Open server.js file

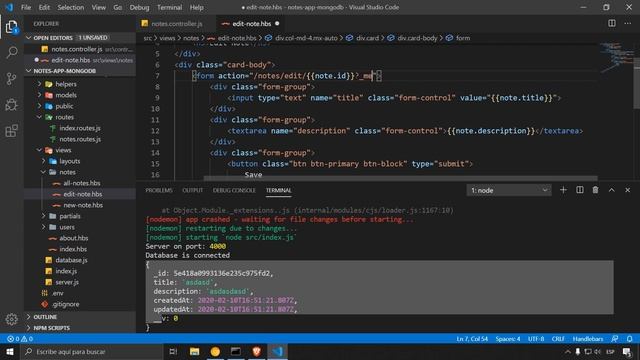(x=67, y=282)
